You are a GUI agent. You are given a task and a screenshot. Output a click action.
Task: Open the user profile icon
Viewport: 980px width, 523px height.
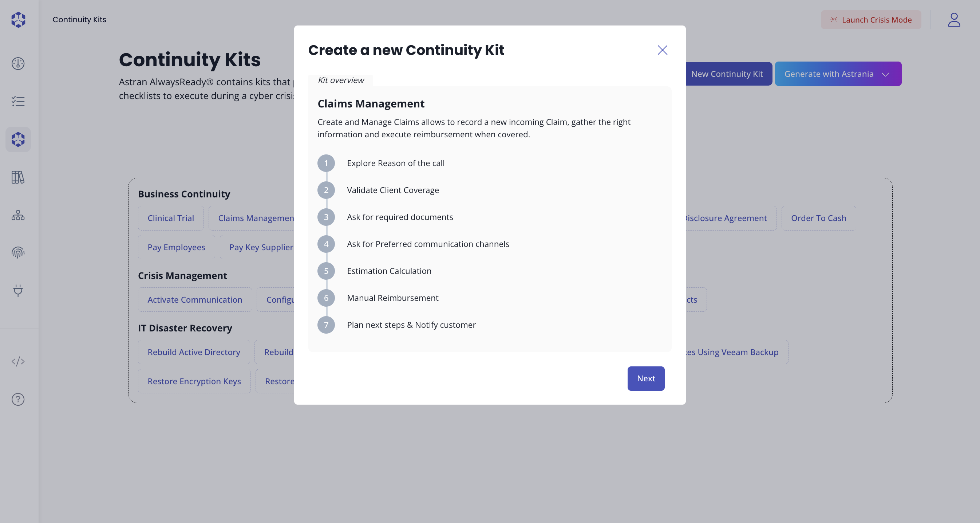953,20
